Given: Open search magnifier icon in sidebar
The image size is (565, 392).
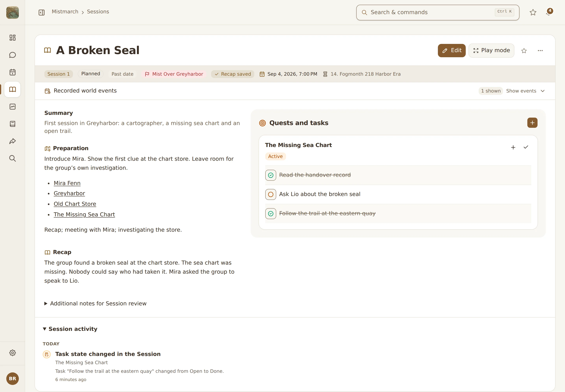Looking at the screenshot, I should pos(13,158).
